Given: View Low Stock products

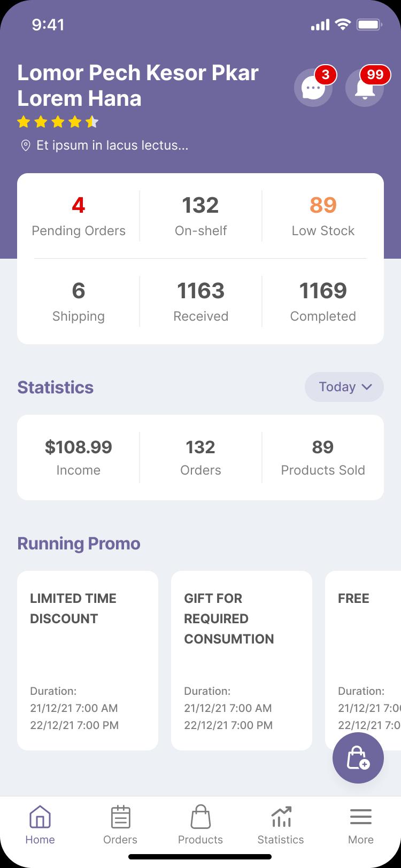Looking at the screenshot, I should click(323, 216).
